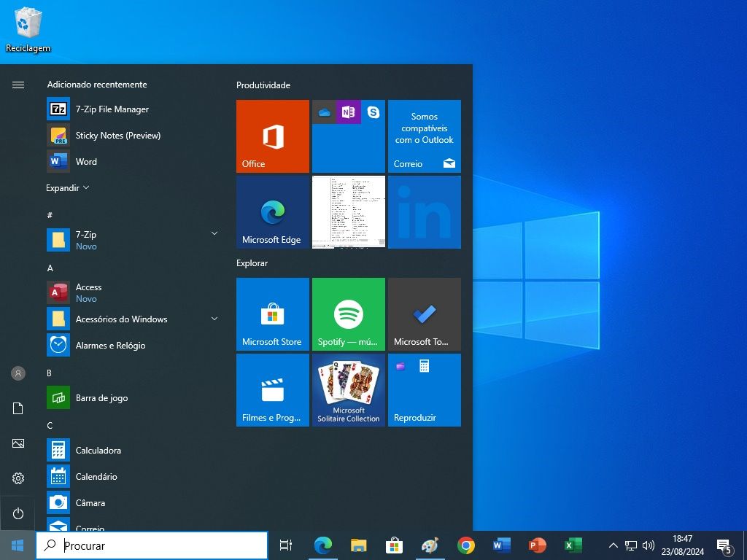Switch to Paint on the taskbar
This screenshot has height=560, width=747.
430,545
